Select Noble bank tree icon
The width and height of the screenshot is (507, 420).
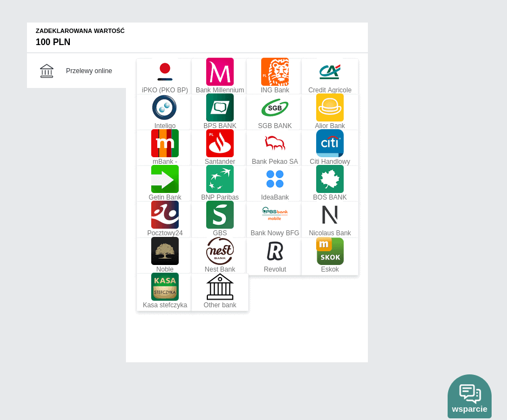[x=165, y=251]
